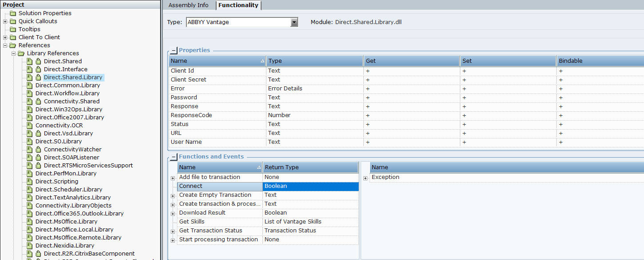
Task: Click the Direct.Shared library document icon
Action: (30, 61)
